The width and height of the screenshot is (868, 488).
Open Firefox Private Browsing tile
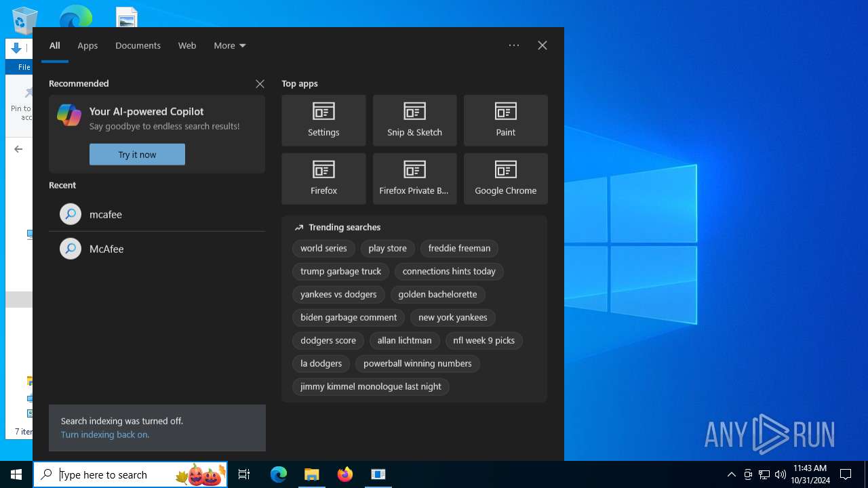(x=414, y=179)
